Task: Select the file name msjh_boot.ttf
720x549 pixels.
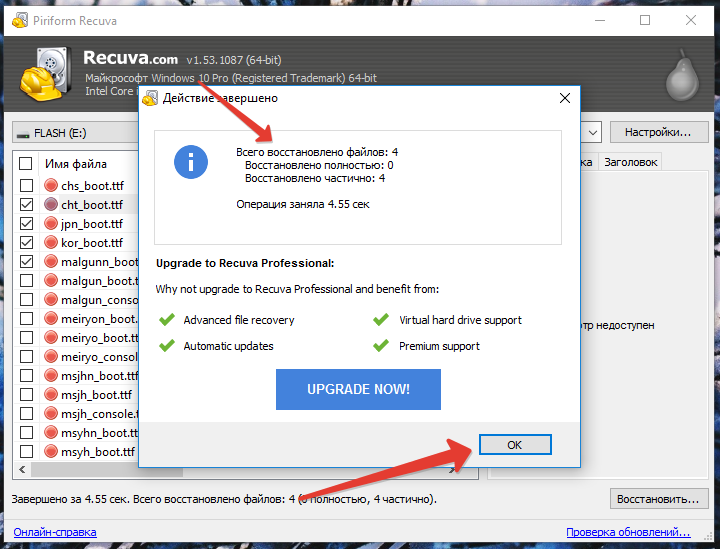Action: (96, 395)
